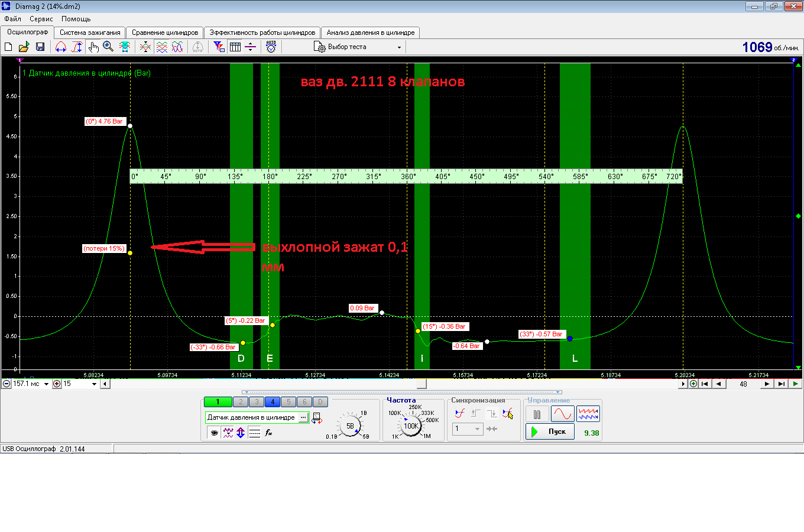Click the AUTO voltmeter icon

tap(271, 47)
